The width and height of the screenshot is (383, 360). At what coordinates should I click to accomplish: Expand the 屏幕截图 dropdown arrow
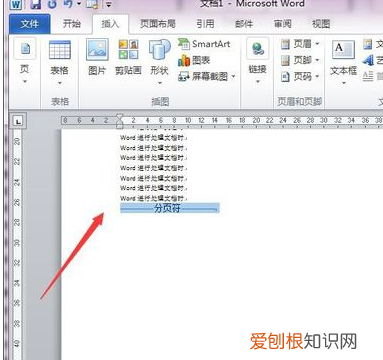tap(233, 77)
